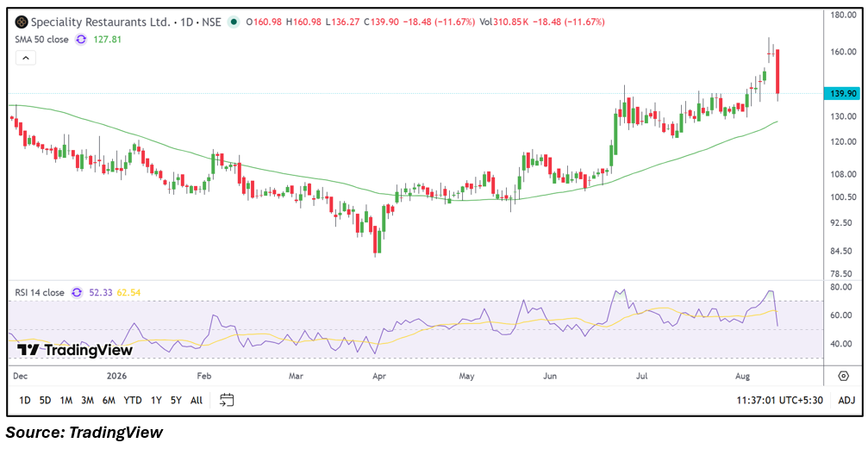Click the green market status dot
Screen dimensions: 868x449
234,22
